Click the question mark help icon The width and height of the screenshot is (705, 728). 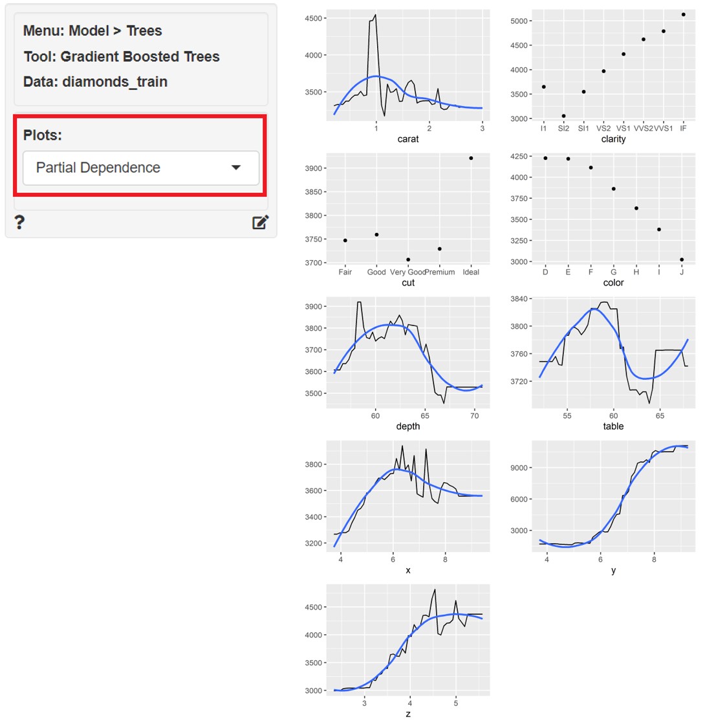(x=20, y=223)
